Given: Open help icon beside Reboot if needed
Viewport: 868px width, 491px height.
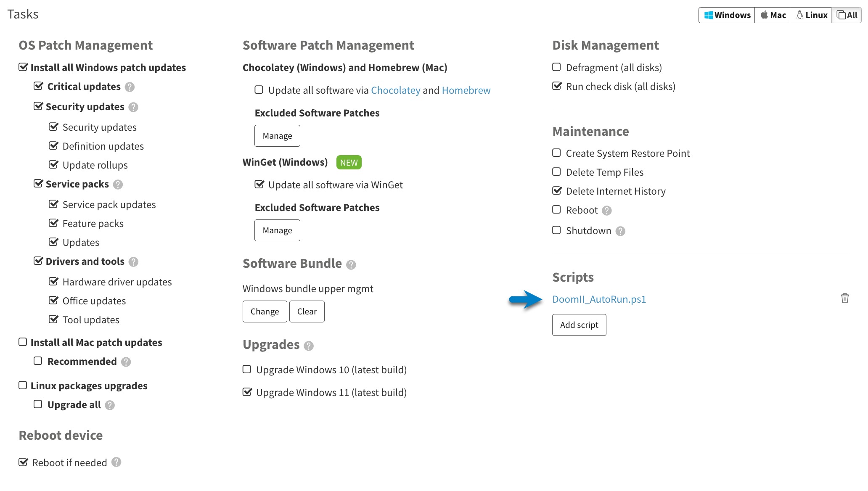Looking at the screenshot, I should click(x=116, y=462).
